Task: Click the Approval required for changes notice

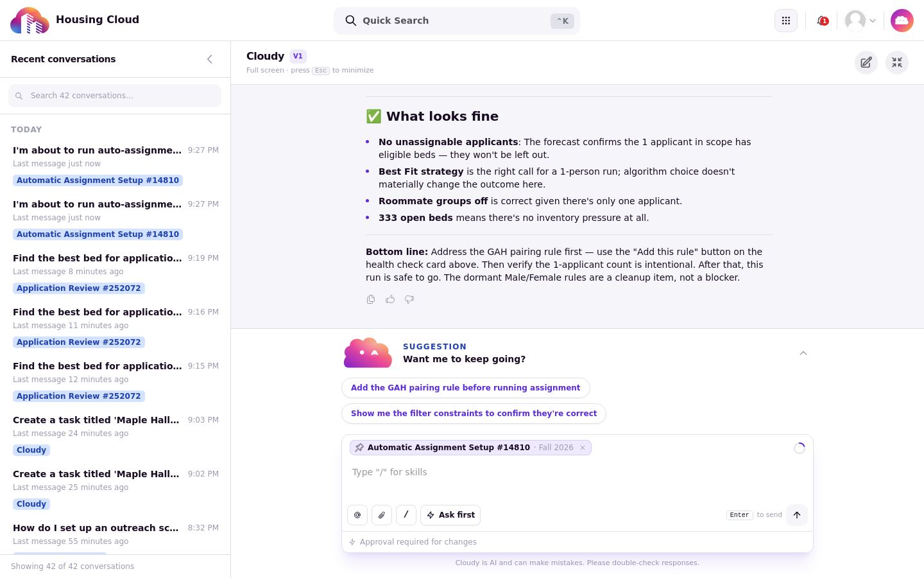Action: coord(413,542)
